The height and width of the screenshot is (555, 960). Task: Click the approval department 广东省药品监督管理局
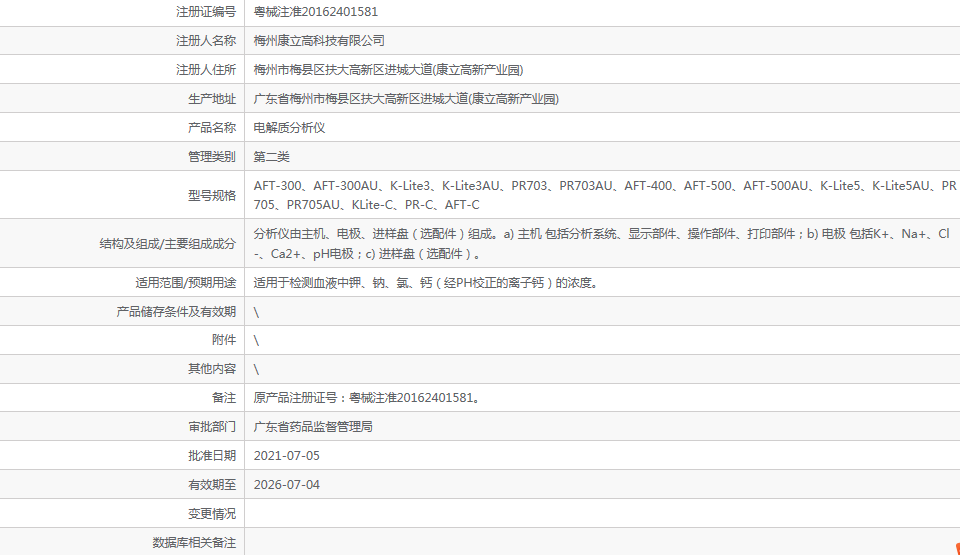pos(313,426)
